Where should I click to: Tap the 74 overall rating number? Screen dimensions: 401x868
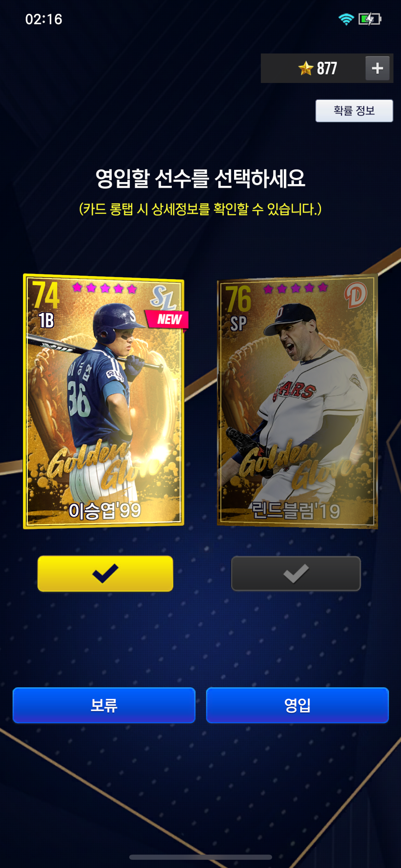(x=46, y=294)
